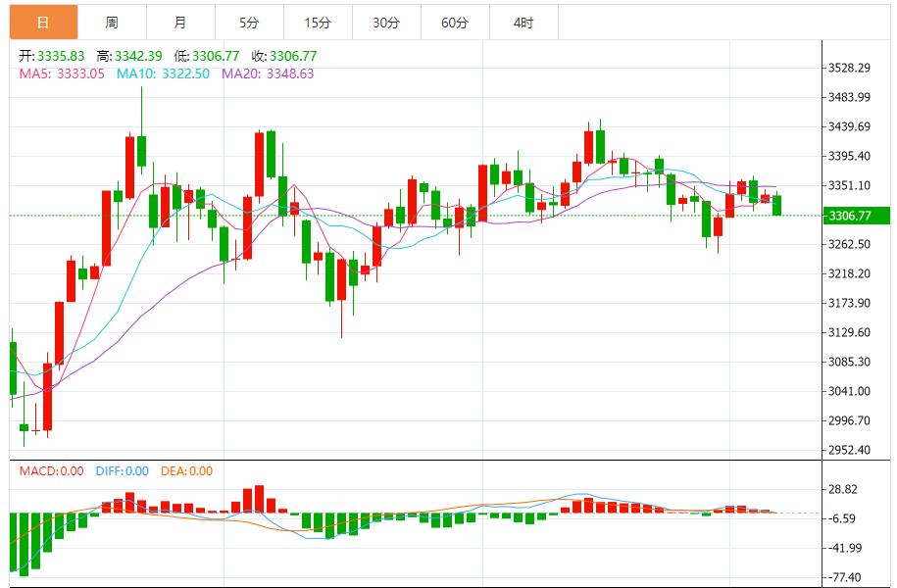897x588 pixels.
Task: Select the 15分 interval tab
Action: pyautogui.click(x=318, y=23)
